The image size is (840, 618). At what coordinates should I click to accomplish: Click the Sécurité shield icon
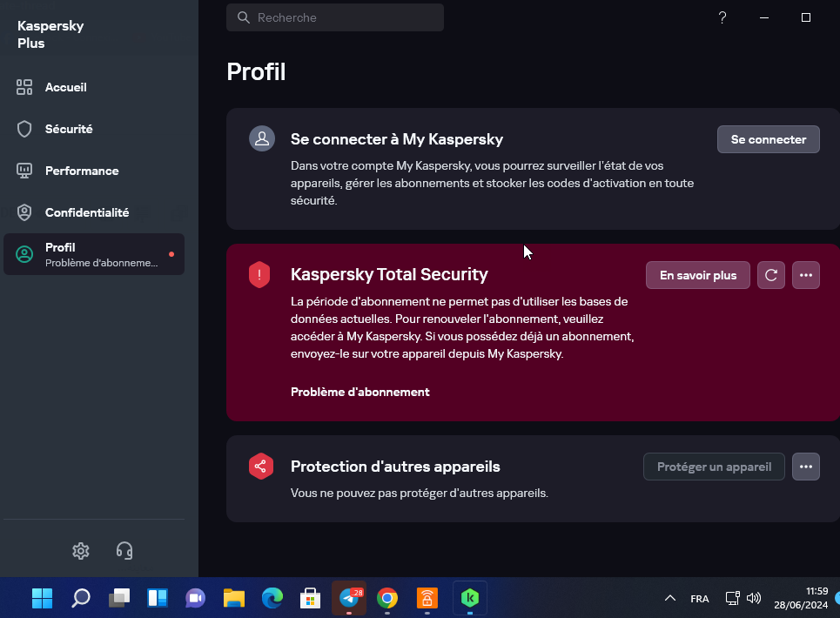click(24, 129)
